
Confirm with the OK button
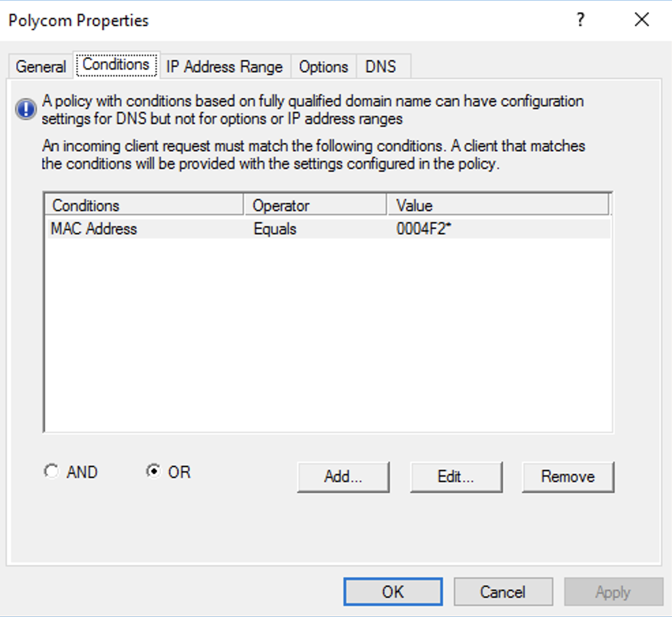[x=393, y=592]
